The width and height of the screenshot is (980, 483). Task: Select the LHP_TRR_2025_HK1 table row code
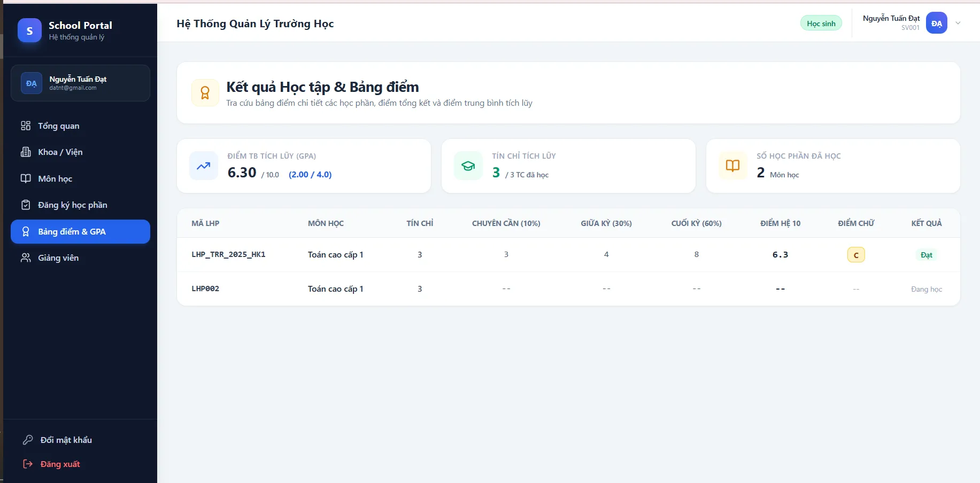click(x=228, y=254)
